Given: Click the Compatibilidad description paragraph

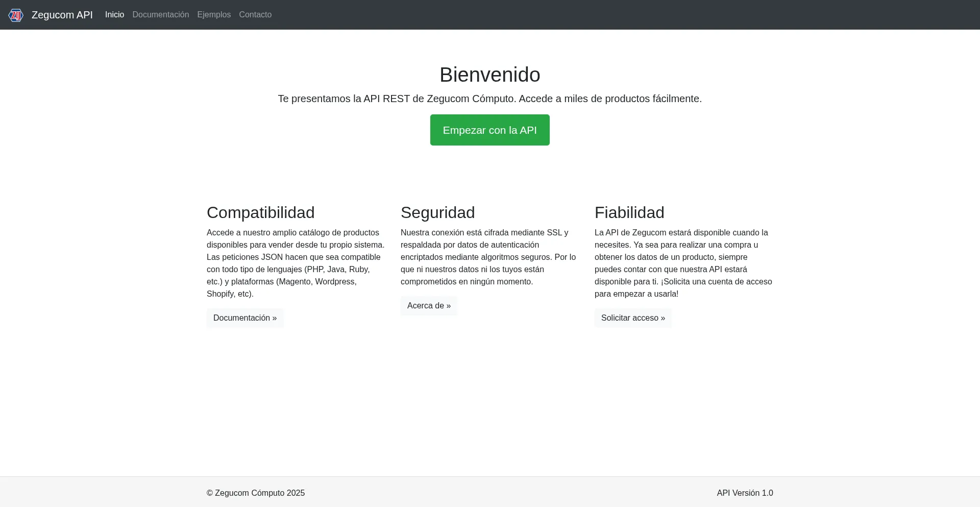Looking at the screenshot, I should tap(295, 263).
